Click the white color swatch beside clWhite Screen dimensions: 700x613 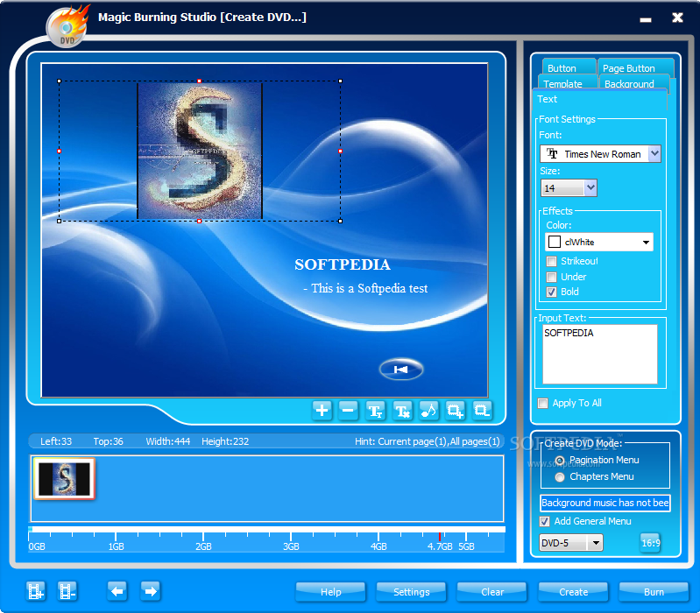(x=555, y=242)
